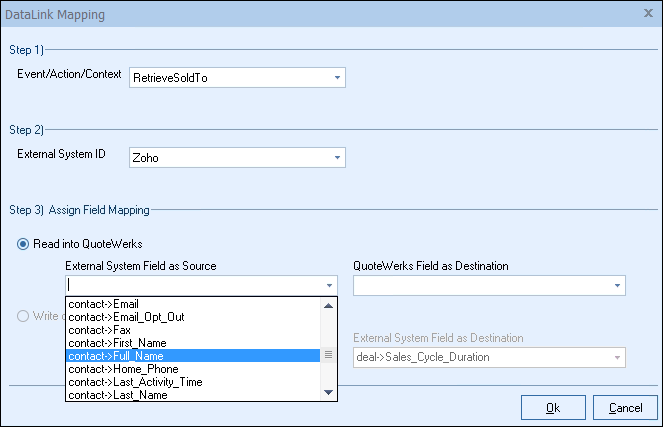Select the partially hidden Write radio button
Screen dimensions: 663x427
click(x=24, y=318)
